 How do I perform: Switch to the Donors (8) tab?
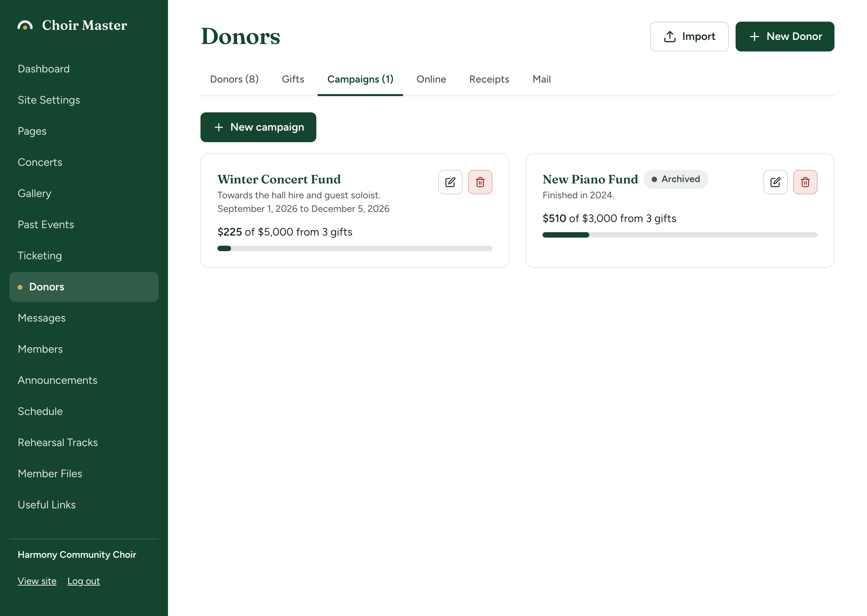pos(234,79)
